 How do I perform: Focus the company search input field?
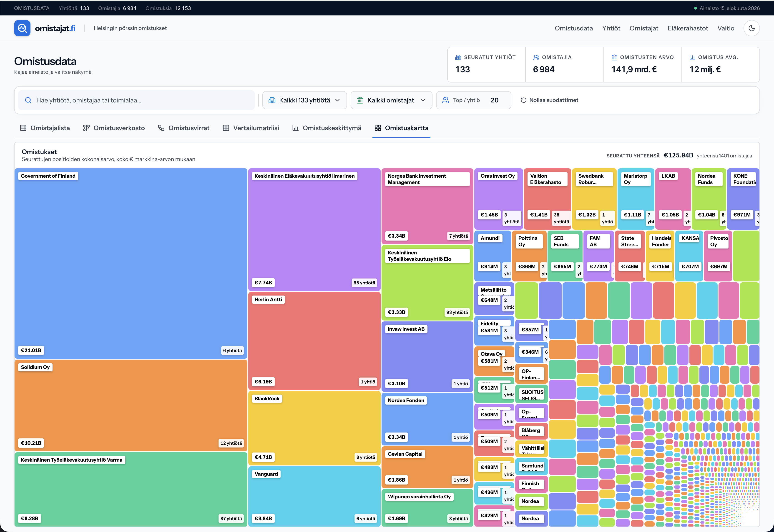coord(136,100)
